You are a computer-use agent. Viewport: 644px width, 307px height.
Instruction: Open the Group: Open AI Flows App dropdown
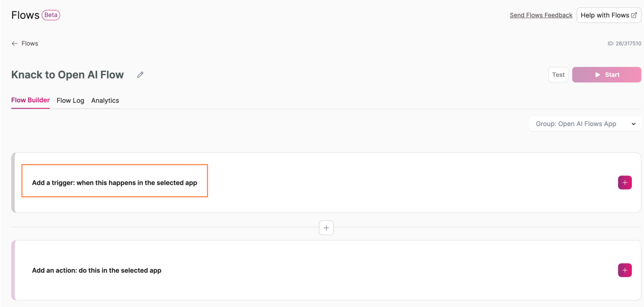click(x=576, y=124)
